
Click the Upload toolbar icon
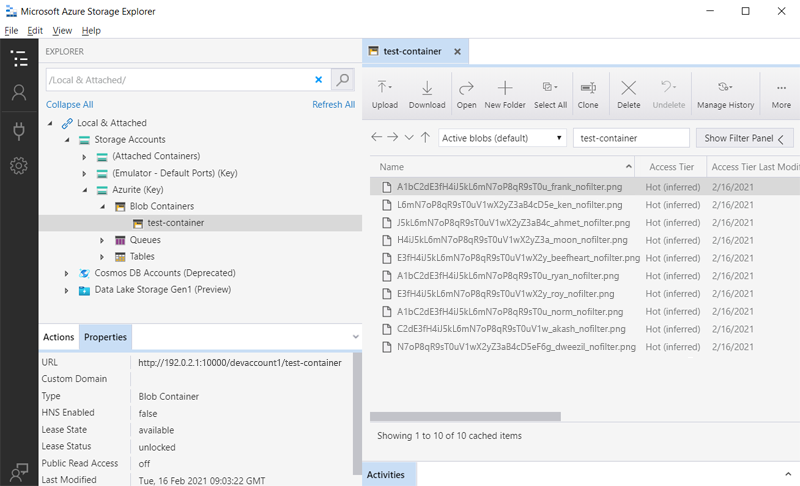[384, 94]
